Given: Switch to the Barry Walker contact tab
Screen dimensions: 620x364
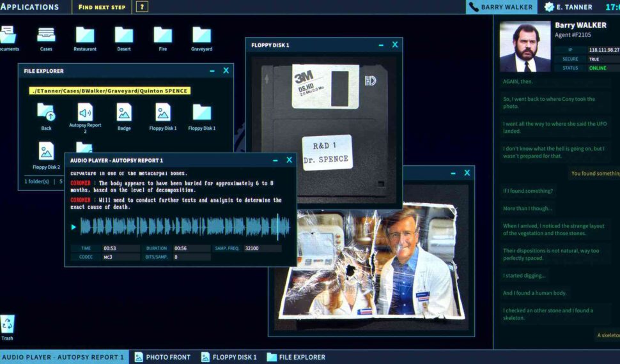Looking at the screenshot, I should [x=501, y=7].
